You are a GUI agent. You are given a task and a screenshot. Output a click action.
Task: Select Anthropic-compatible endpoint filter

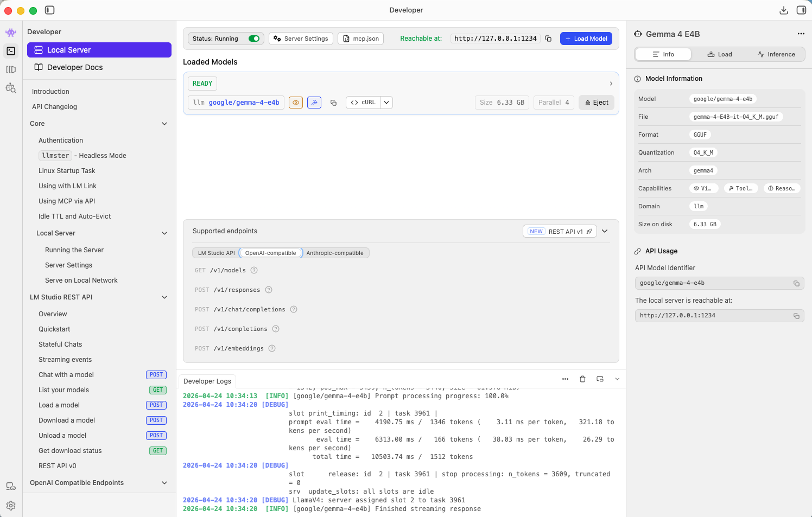335,253
